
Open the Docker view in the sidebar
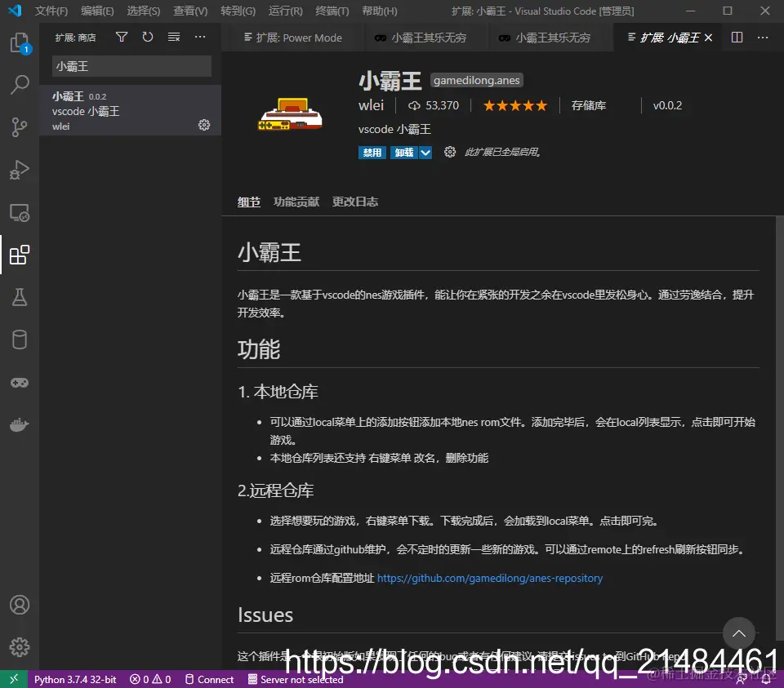tap(20, 424)
